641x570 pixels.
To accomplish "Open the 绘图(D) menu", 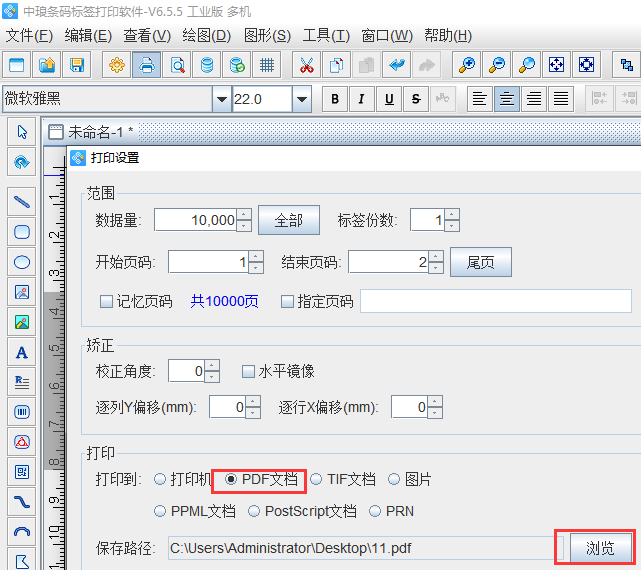I will pyautogui.click(x=206, y=36).
